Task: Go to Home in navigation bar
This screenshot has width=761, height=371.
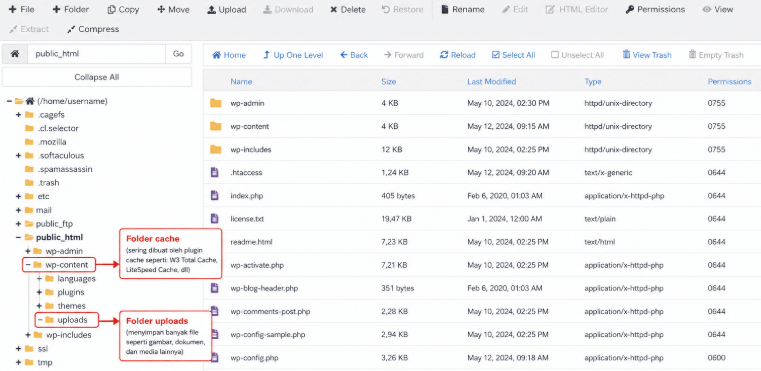Action: point(229,55)
